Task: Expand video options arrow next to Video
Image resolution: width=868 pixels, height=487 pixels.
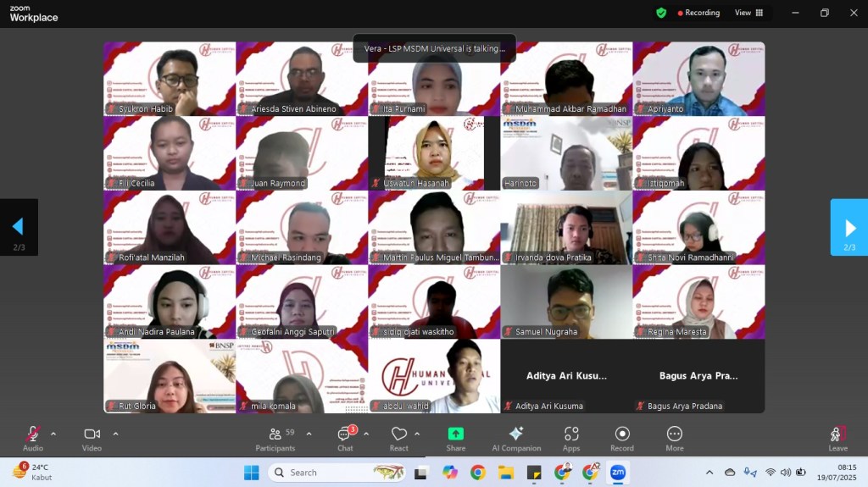Action: coord(115,434)
